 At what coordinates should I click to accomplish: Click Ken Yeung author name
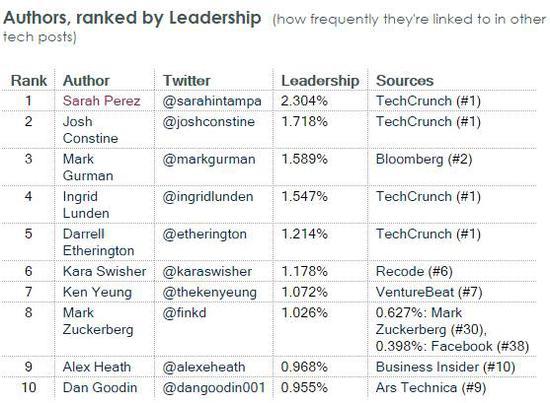[x=97, y=292]
